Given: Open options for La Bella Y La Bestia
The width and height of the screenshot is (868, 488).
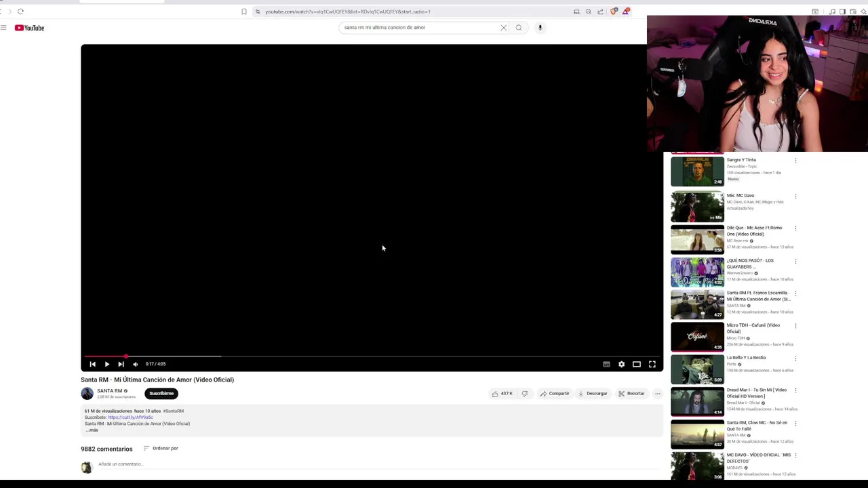Looking at the screenshot, I should 795,359.
